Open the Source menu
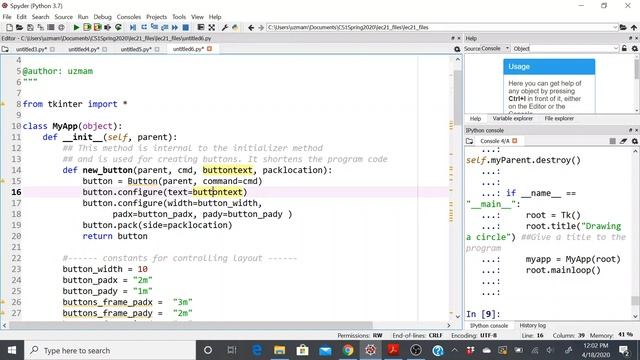Screen dimensions: 640x360 tap(63, 17)
